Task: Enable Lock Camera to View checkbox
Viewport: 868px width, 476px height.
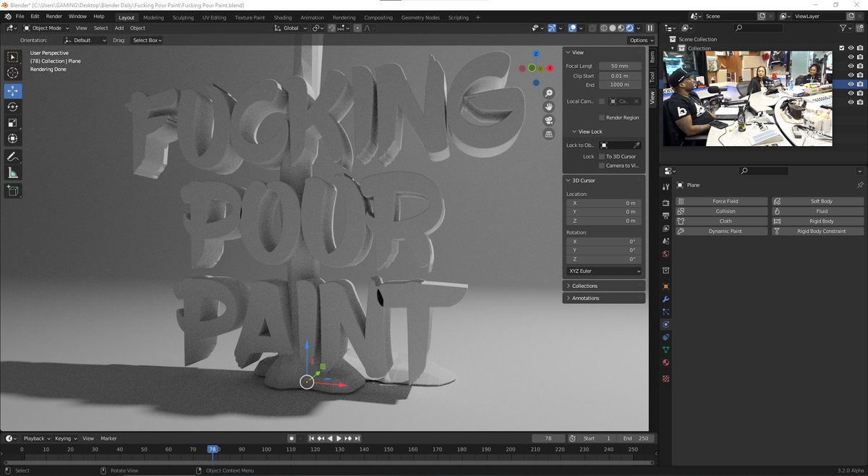Action: point(602,166)
